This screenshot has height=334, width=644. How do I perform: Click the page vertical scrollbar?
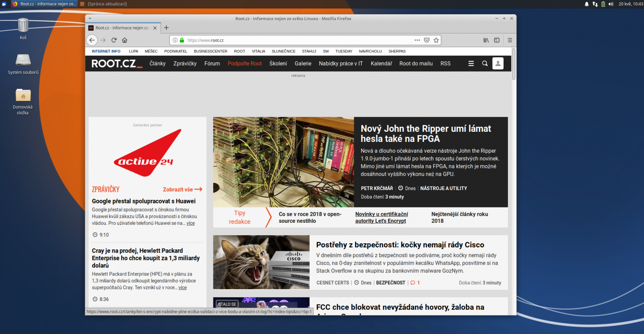tap(514, 64)
